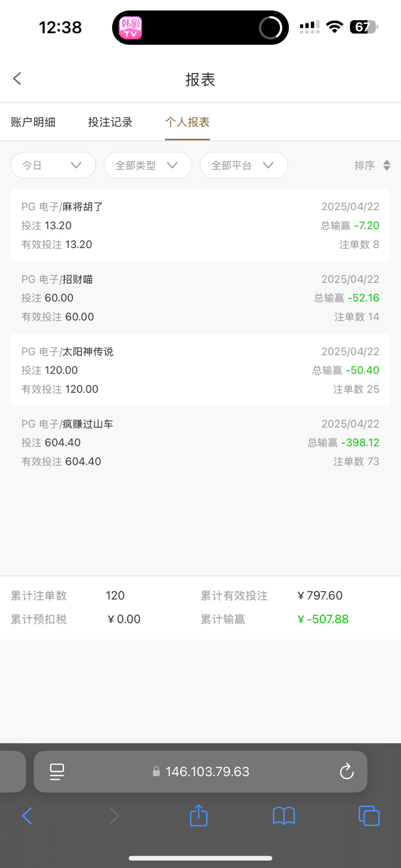Switch to the 账户明细 tab

click(33, 122)
